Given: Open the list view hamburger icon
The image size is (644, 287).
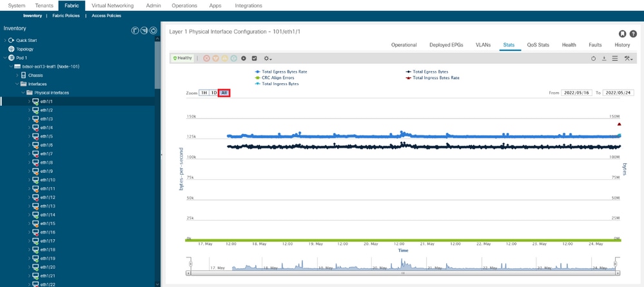Looking at the screenshot, I should click(615, 59).
